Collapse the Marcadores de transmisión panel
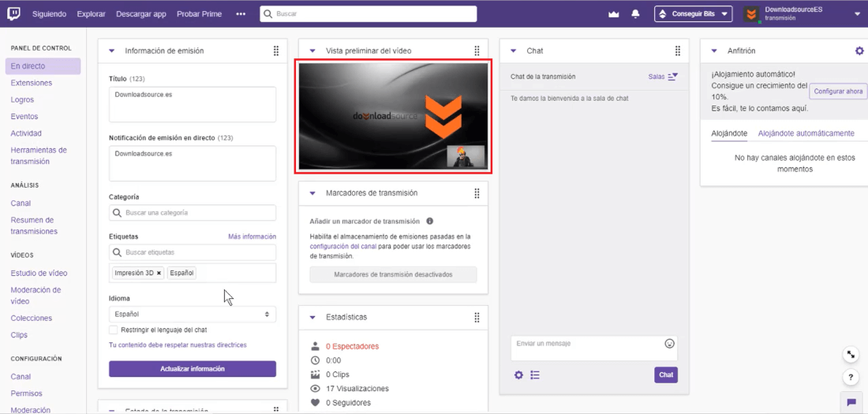This screenshot has height=414, width=868. 312,193
